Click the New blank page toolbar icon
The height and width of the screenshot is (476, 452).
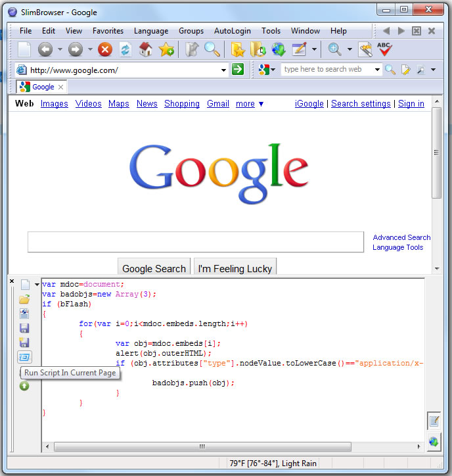coord(24,49)
